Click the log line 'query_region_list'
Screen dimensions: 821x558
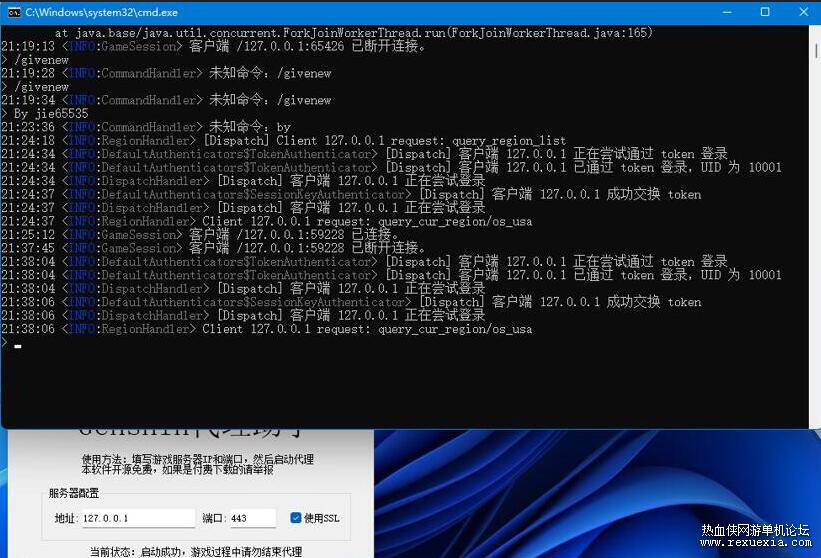pos(283,140)
